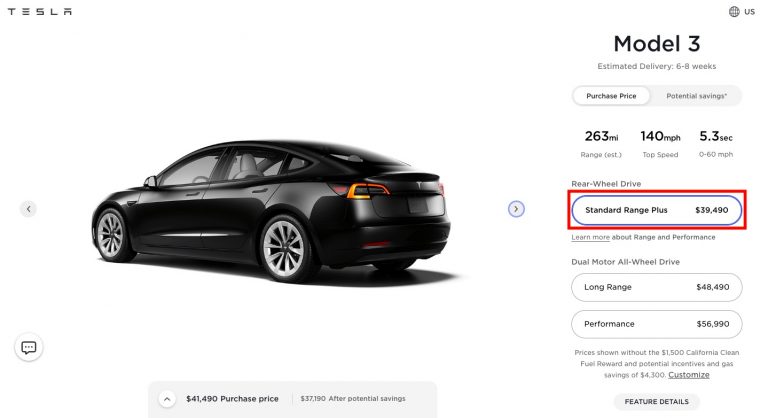Click the 140mph Top Speed stat
The image size is (768, 418).
click(x=660, y=144)
